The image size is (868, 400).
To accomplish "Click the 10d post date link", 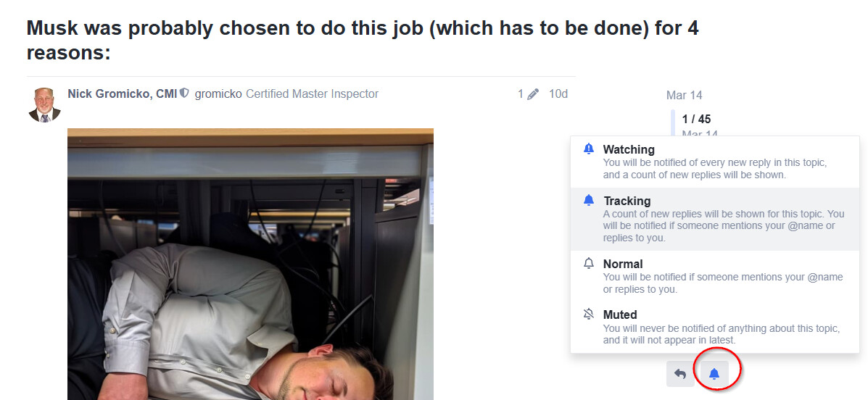I will point(558,94).
